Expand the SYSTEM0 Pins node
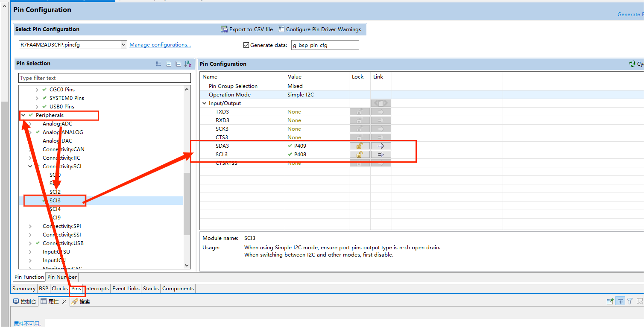 point(37,98)
